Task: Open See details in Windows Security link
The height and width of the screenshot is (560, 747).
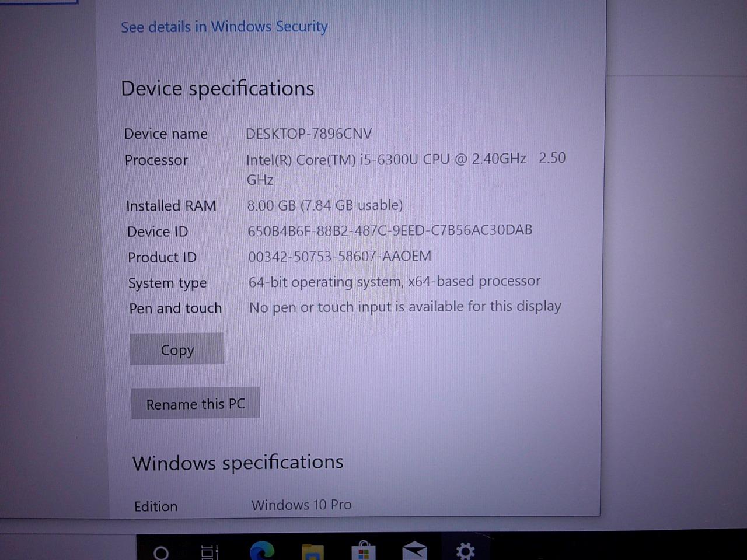Action: pyautogui.click(x=224, y=27)
